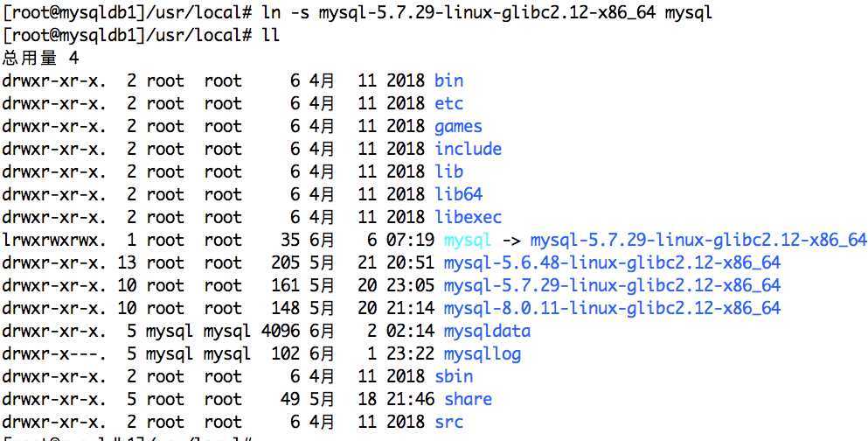Click the directory mysql-5.6.48-linux-glibc2.12-x86_64
Viewport: 868px width, 441px height.
612,262
